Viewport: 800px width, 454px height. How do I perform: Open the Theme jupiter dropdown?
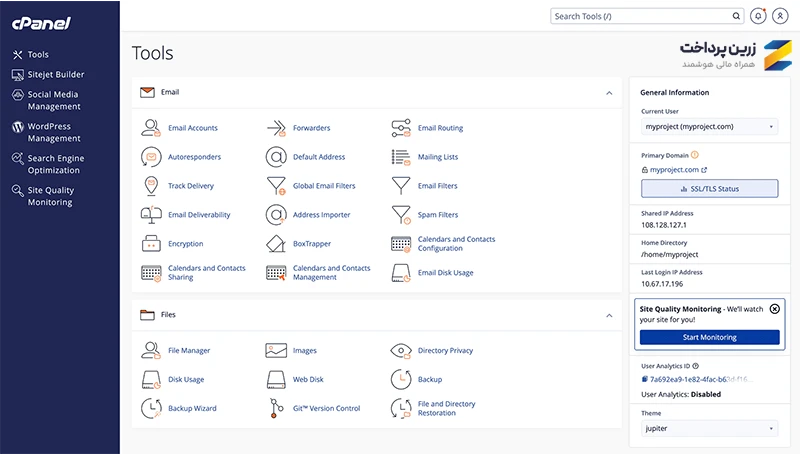coord(710,428)
